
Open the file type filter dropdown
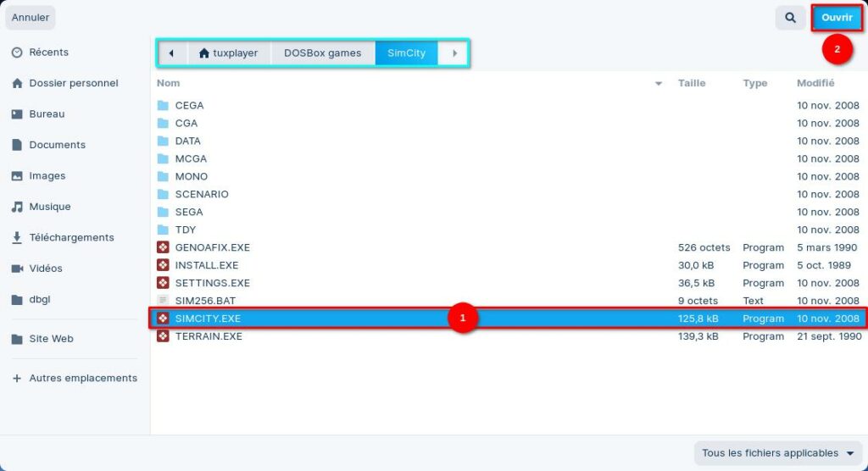tap(777, 453)
